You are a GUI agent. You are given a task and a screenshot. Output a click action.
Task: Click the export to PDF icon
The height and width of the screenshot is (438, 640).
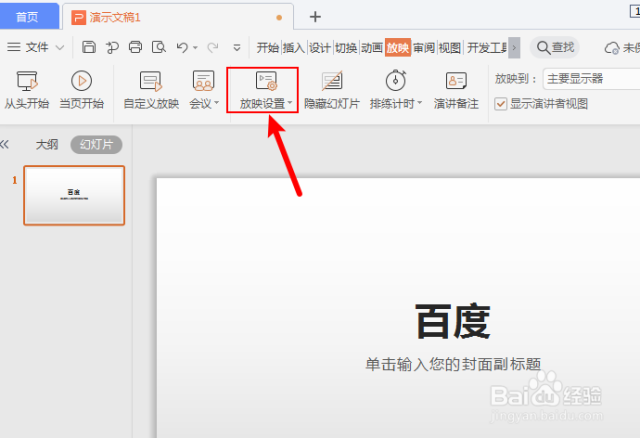point(112,47)
